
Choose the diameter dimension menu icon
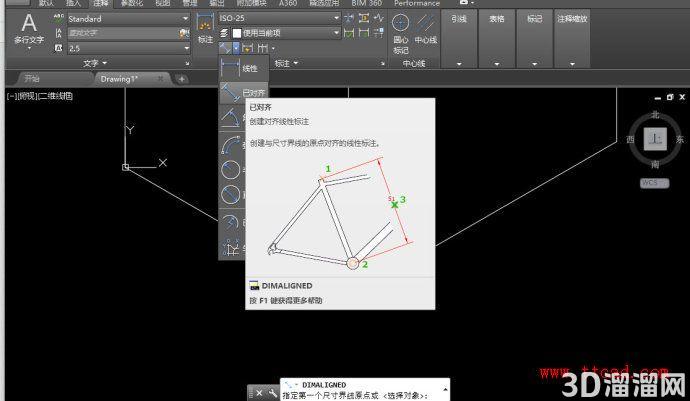coord(231,195)
